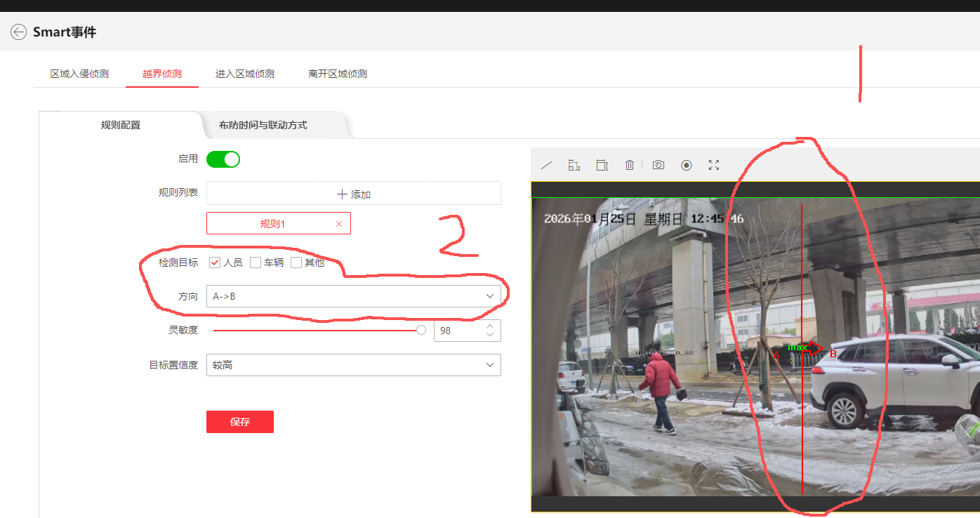Enter fullscreen video preview
Image resolution: width=980 pixels, height=518 pixels.
[714, 165]
